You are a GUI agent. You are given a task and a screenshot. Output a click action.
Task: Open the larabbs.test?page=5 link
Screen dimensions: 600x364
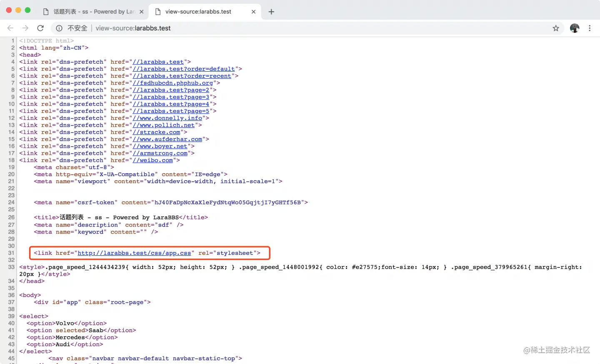(171, 111)
